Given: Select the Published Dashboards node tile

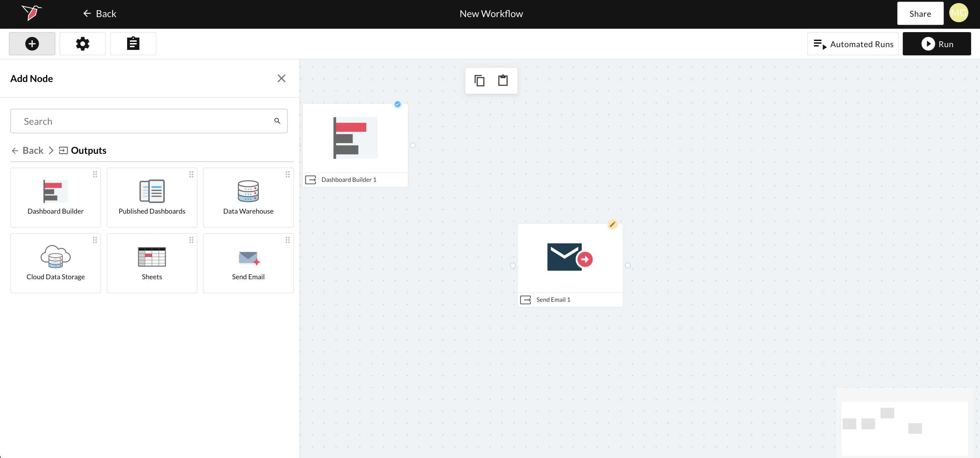Looking at the screenshot, I should [x=152, y=198].
